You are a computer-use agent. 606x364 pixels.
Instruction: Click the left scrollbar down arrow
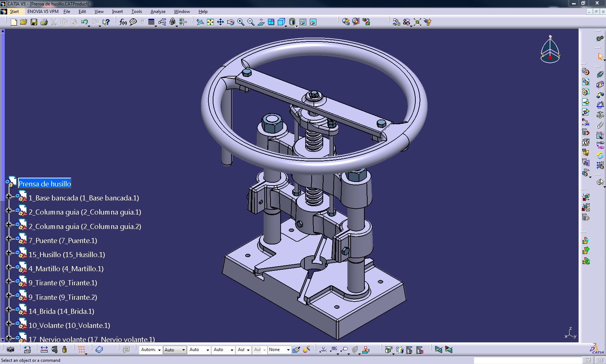point(3,339)
